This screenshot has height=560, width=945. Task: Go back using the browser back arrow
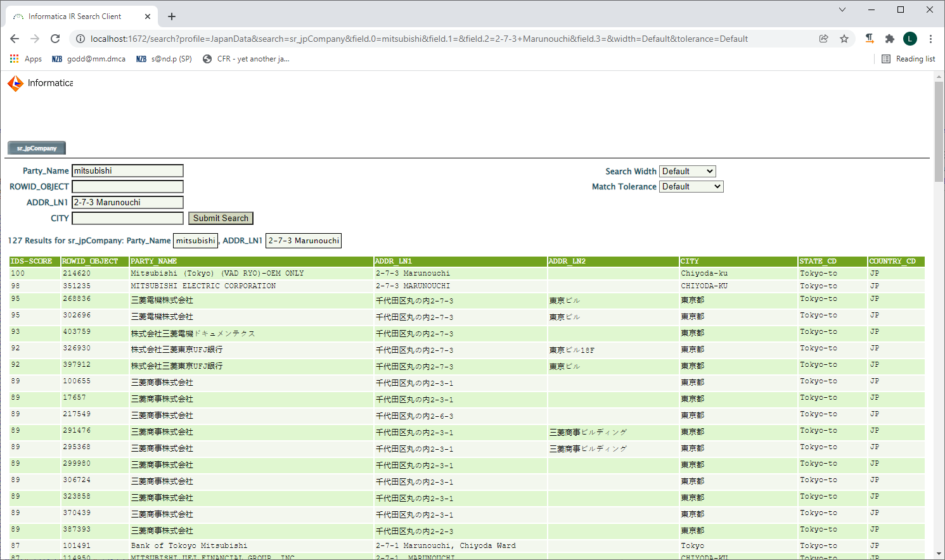point(15,39)
